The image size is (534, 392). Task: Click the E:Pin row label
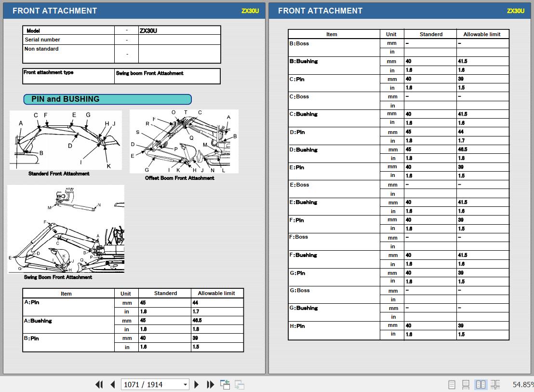point(297,167)
